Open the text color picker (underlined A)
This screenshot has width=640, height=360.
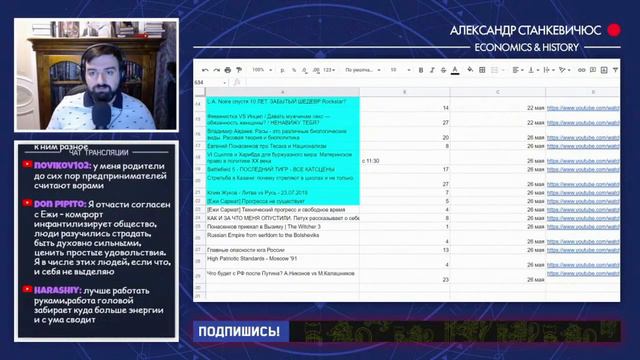455,71
